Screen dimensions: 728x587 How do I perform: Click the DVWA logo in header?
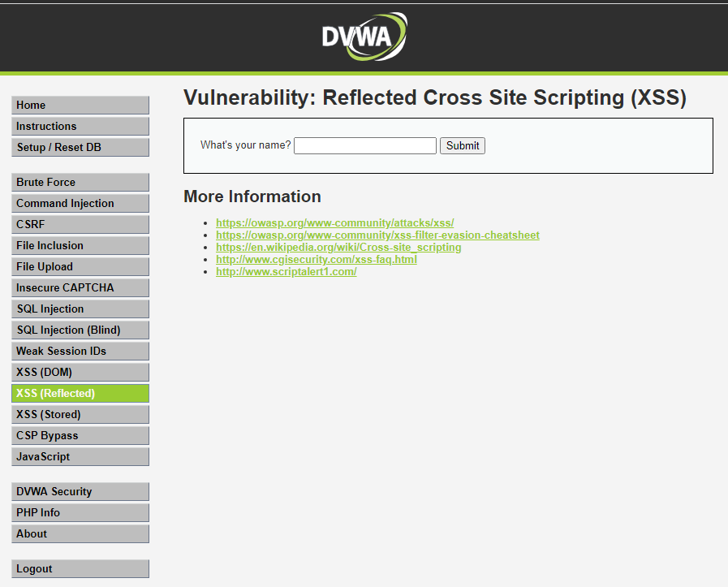(364, 37)
